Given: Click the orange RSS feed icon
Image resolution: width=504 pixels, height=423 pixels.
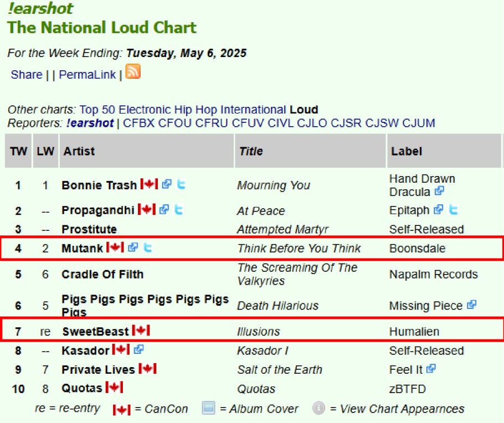Looking at the screenshot, I should [133, 72].
